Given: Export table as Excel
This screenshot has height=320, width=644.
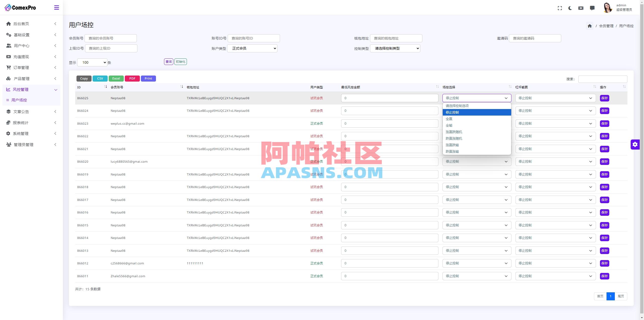Looking at the screenshot, I should pyautogui.click(x=116, y=79).
